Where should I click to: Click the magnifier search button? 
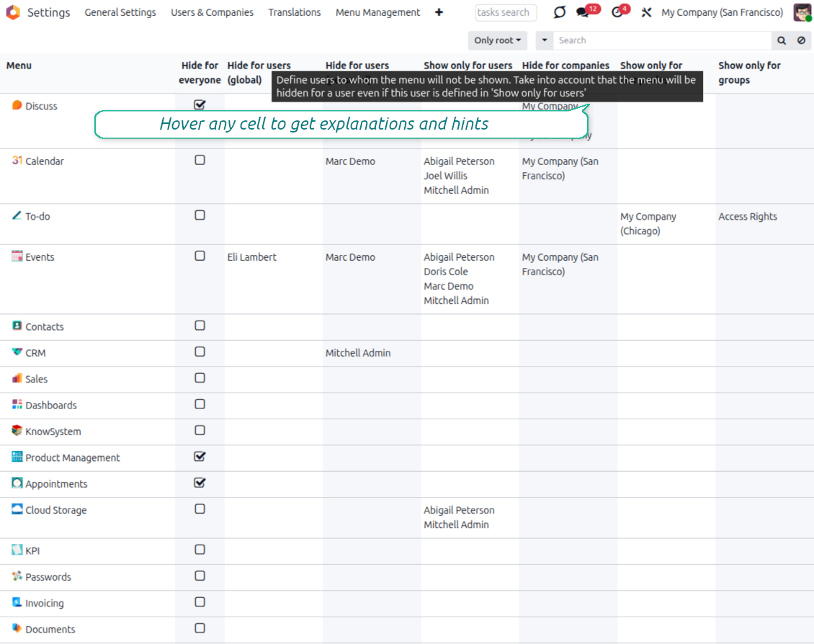click(x=782, y=40)
